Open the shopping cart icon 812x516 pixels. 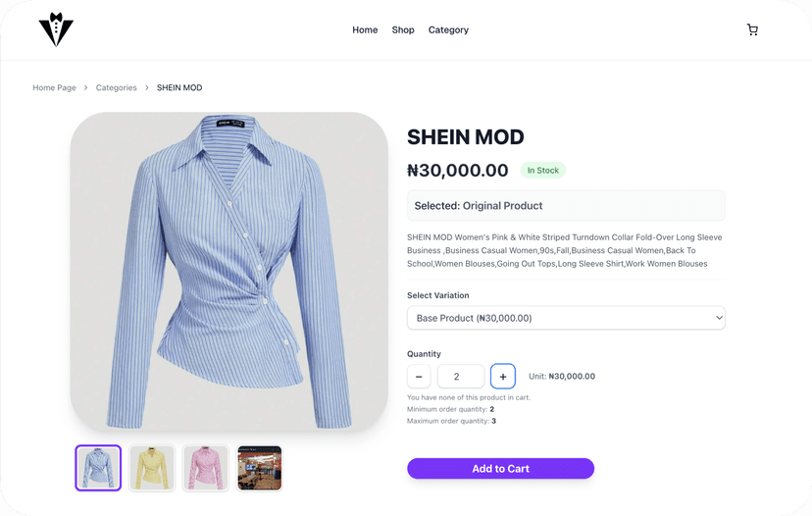click(752, 29)
